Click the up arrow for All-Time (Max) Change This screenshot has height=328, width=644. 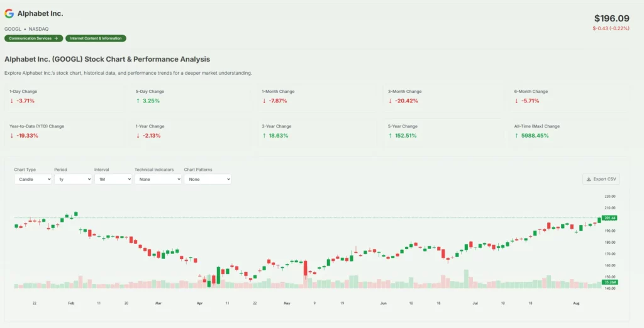click(517, 135)
